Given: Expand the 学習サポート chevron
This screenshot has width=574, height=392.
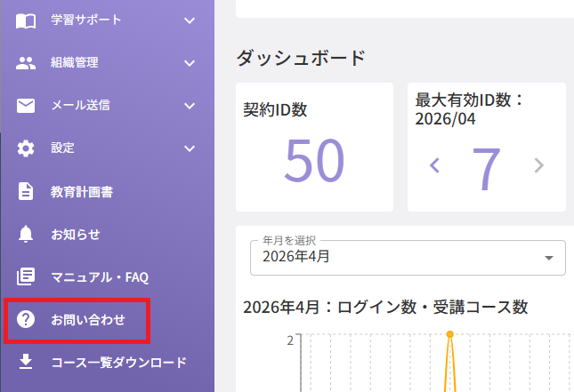Looking at the screenshot, I should click(190, 20).
